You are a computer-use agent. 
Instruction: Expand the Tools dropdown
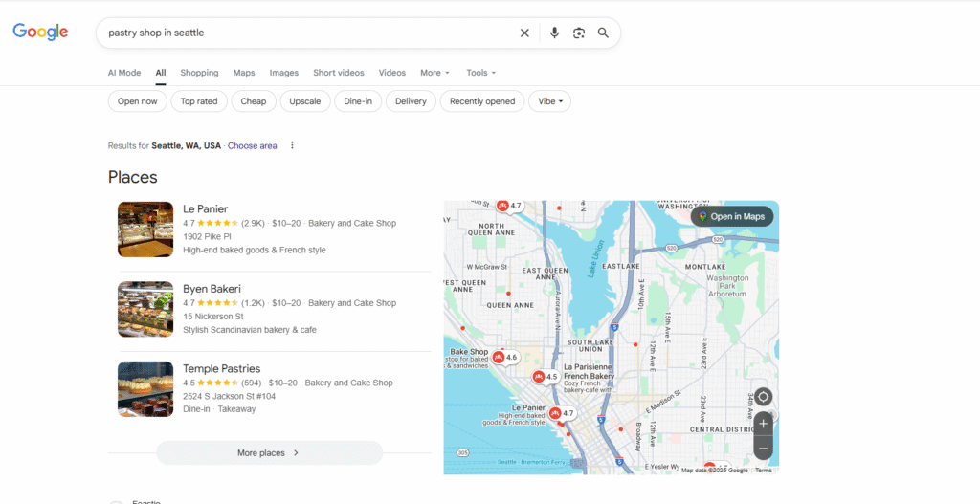coord(480,73)
